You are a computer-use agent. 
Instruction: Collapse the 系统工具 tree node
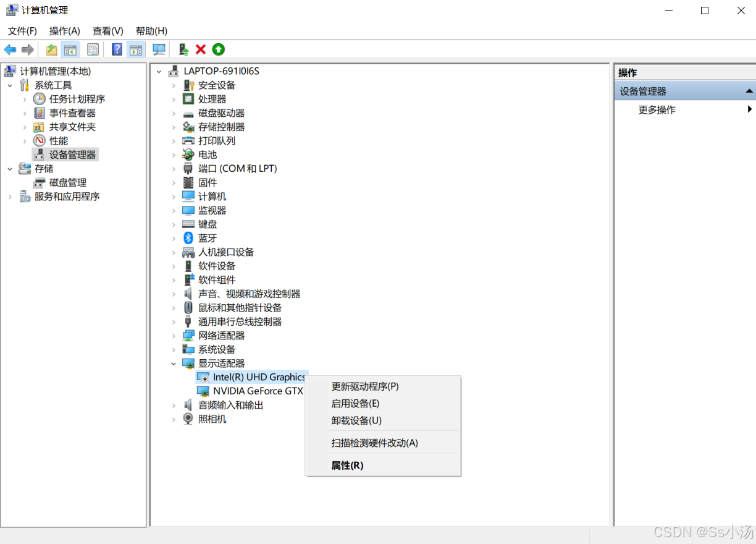click(x=10, y=85)
